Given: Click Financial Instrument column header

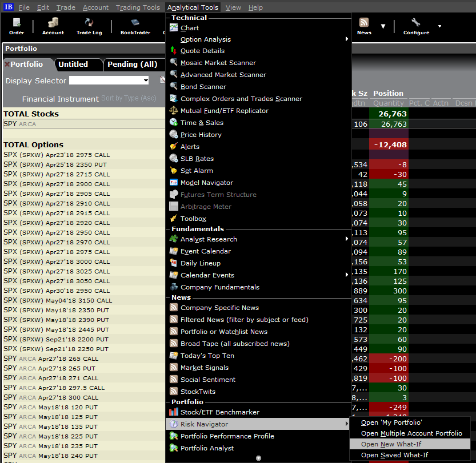Looking at the screenshot, I should click(61, 99).
